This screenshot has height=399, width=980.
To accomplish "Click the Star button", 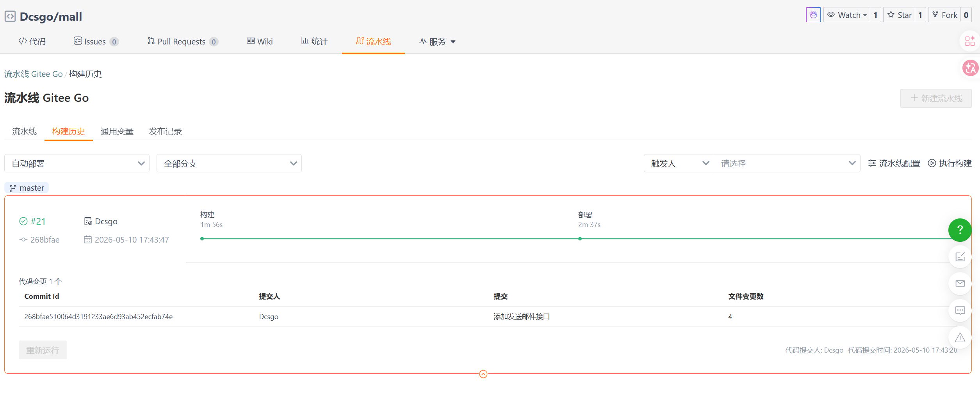I will pyautogui.click(x=899, y=15).
